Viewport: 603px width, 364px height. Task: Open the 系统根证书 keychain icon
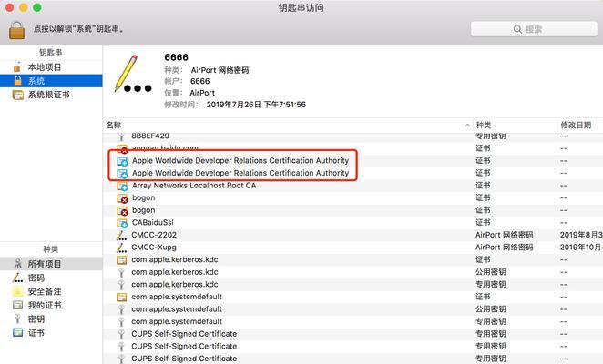(x=17, y=95)
